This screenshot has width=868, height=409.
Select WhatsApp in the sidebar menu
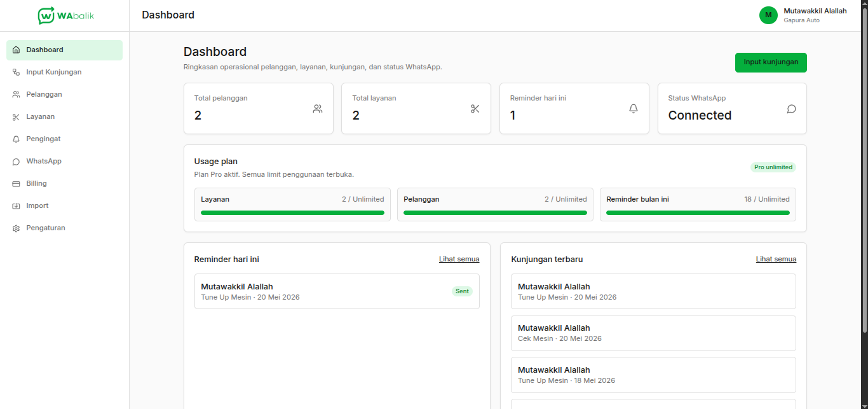pyautogui.click(x=64, y=162)
